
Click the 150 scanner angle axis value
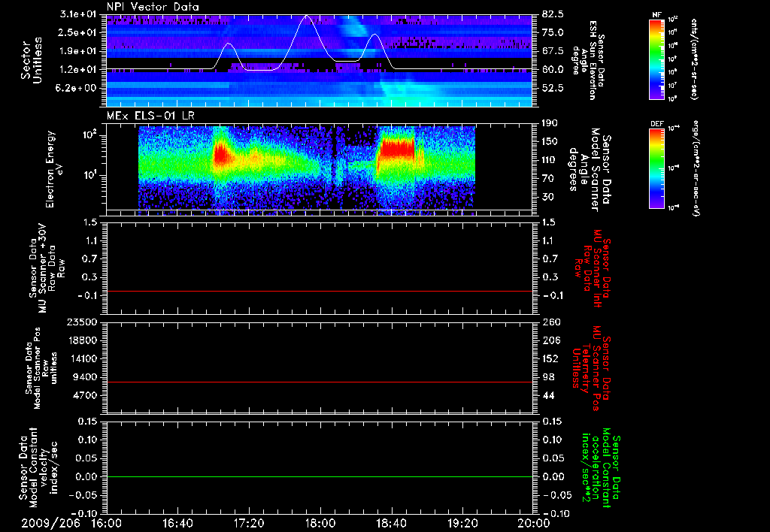pos(551,141)
